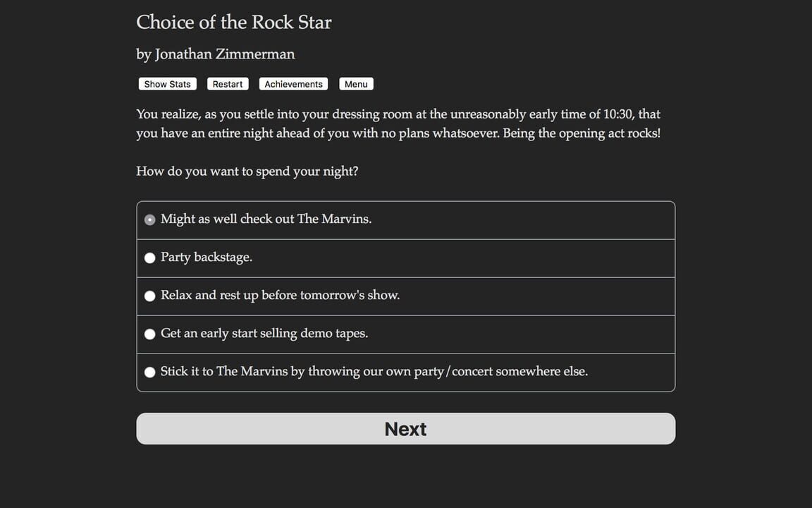
Task: Open the Menu
Action: pos(356,83)
